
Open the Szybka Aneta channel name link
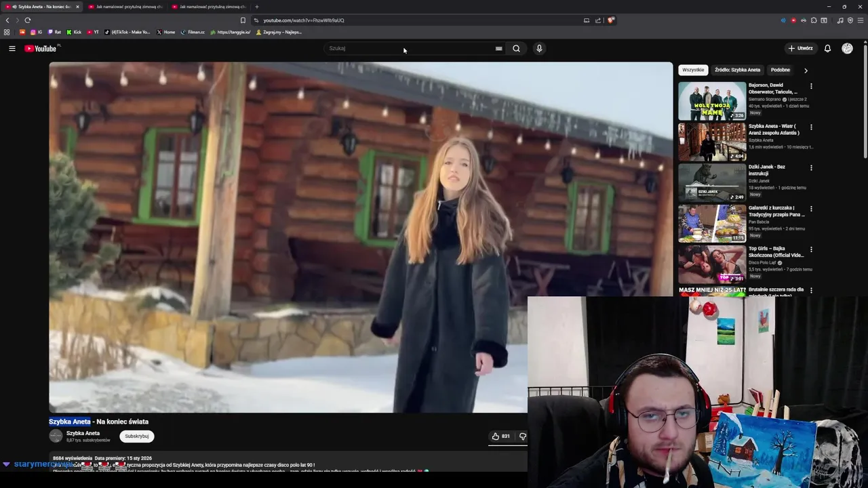(x=83, y=433)
